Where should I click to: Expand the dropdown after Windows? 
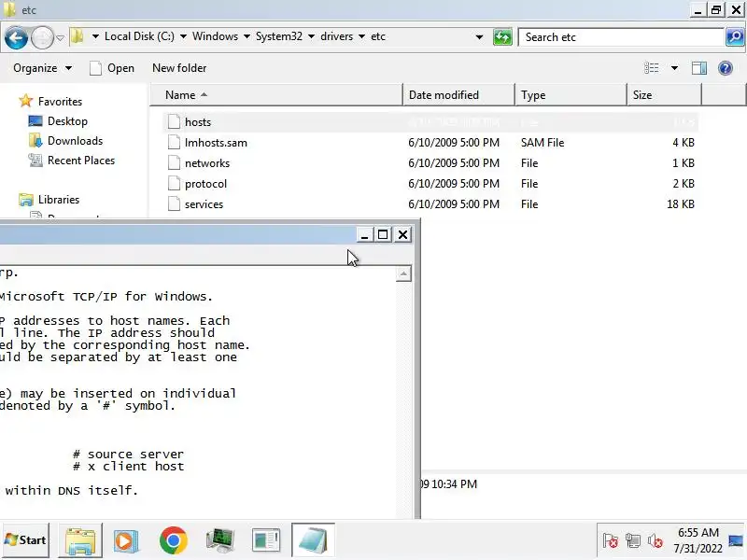247,36
